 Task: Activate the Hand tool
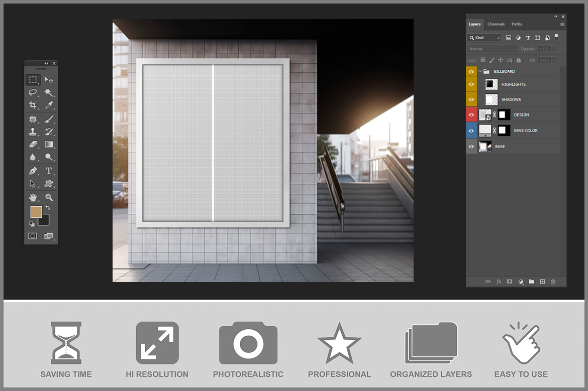[33, 197]
